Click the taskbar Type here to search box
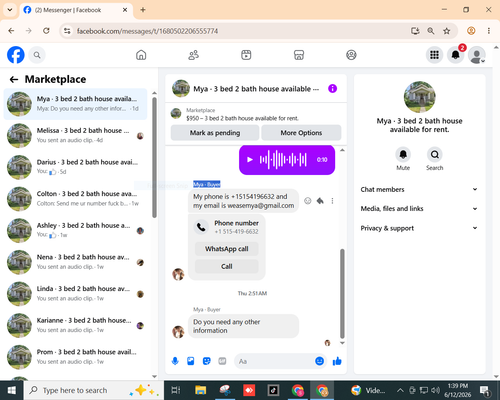Image resolution: width=500 pixels, height=400 pixels. 93,390
